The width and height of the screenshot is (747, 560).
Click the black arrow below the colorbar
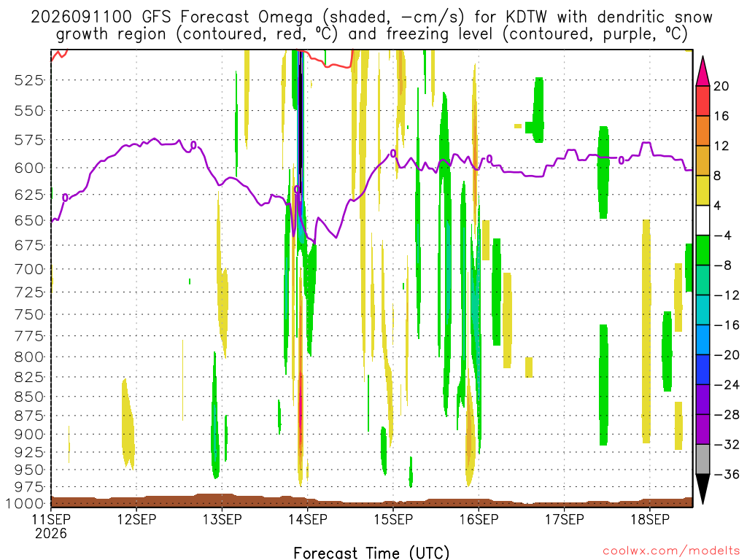point(703,489)
